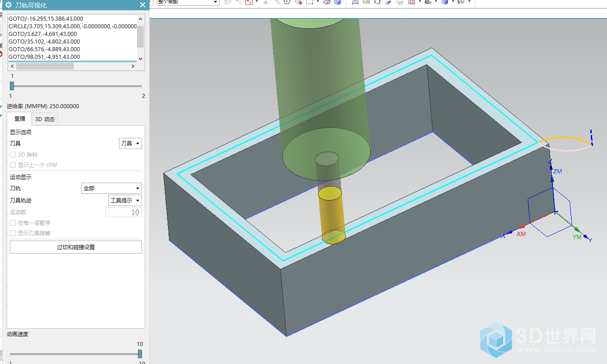Click the 过切和碰撞设置 button
This screenshot has width=607, height=364.
76,247
